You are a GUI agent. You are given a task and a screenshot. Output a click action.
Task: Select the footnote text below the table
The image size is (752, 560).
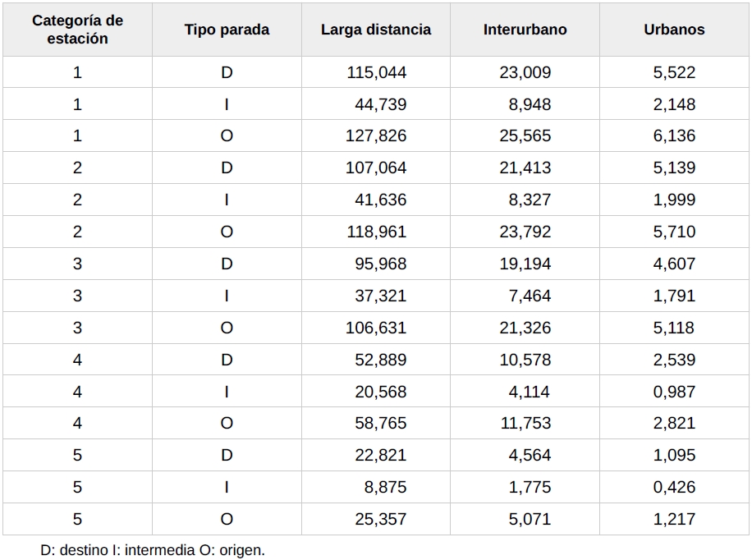point(153,550)
